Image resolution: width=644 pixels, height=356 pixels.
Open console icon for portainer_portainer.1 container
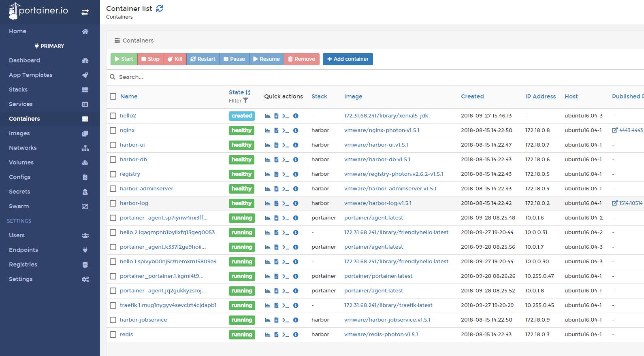click(x=286, y=276)
